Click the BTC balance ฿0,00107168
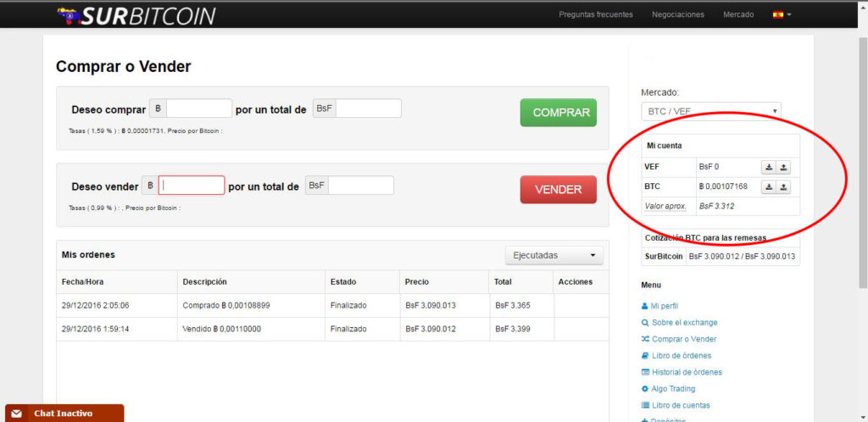Screen dimensions: 868x422 click(x=723, y=187)
